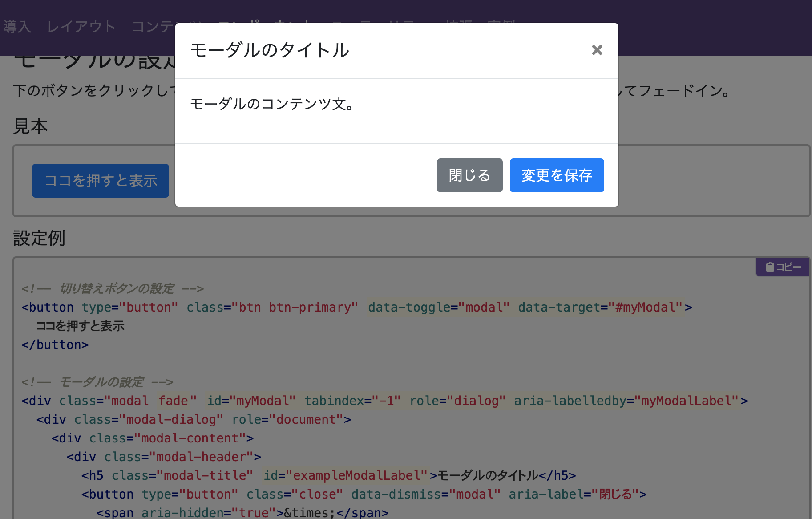Click the class="modal-content" code line
This screenshot has width=812, height=519.
point(153,438)
